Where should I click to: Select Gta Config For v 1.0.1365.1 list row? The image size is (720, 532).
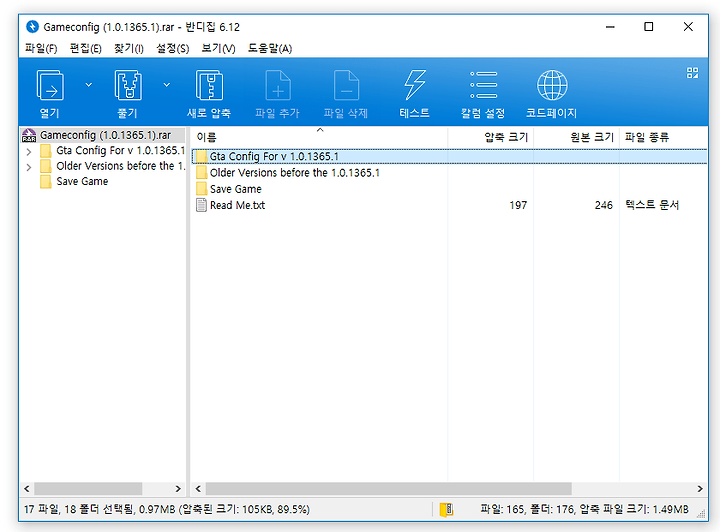point(449,157)
